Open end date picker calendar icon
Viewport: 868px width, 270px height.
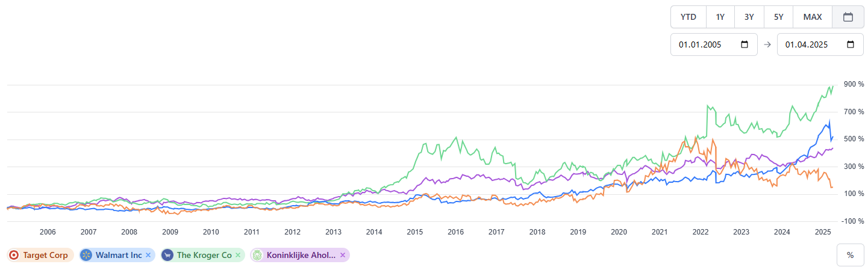pyautogui.click(x=851, y=44)
